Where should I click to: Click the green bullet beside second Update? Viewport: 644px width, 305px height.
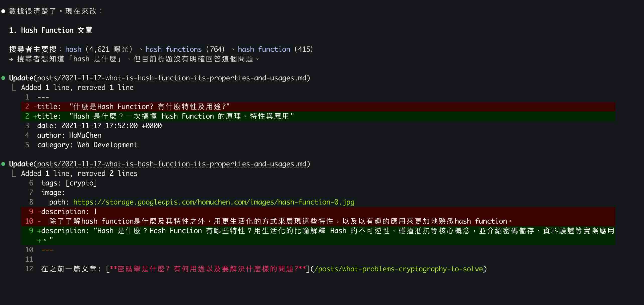pyautogui.click(x=3, y=164)
